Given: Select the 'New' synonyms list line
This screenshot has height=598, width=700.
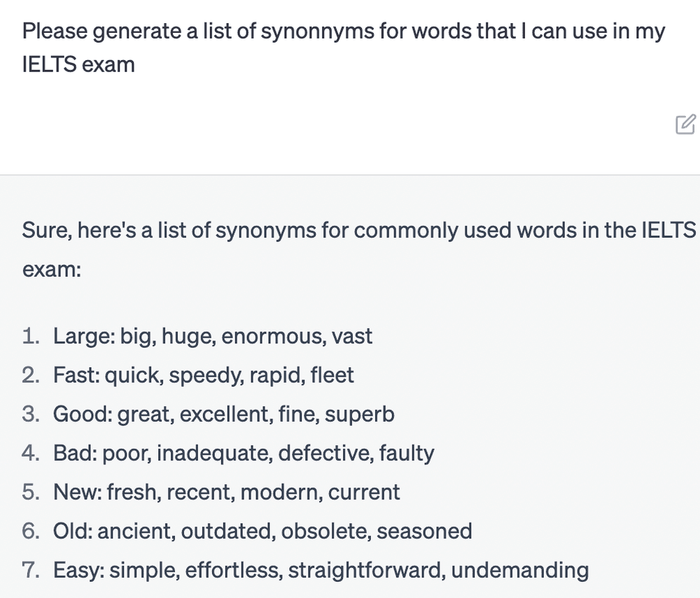Looking at the screenshot, I should (226, 492).
